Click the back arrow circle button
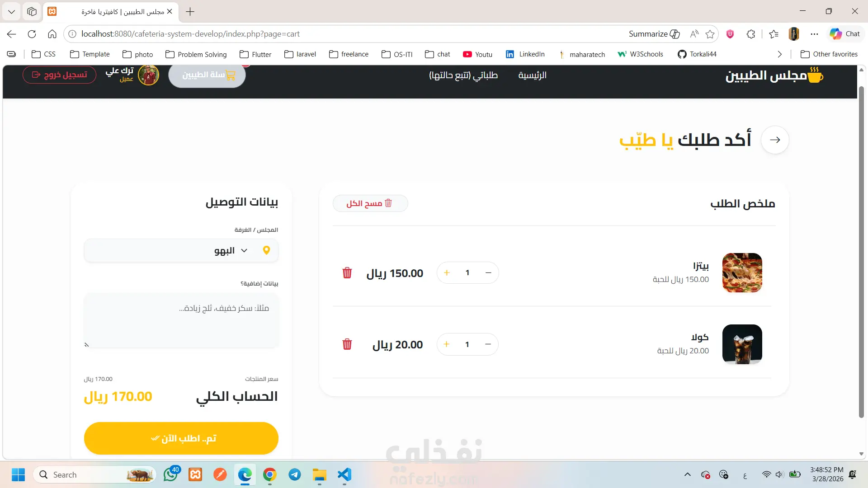The width and height of the screenshot is (868, 488). 775,140
